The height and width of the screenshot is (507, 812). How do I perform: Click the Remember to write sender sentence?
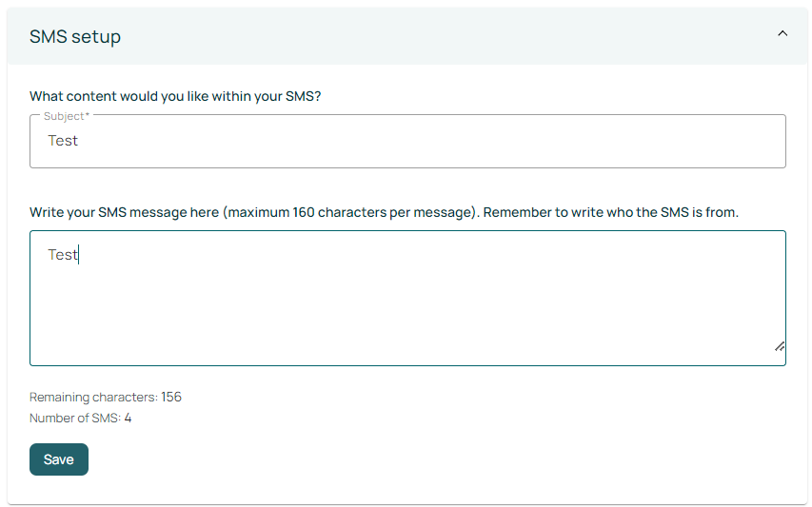pyautogui.click(x=610, y=212)
